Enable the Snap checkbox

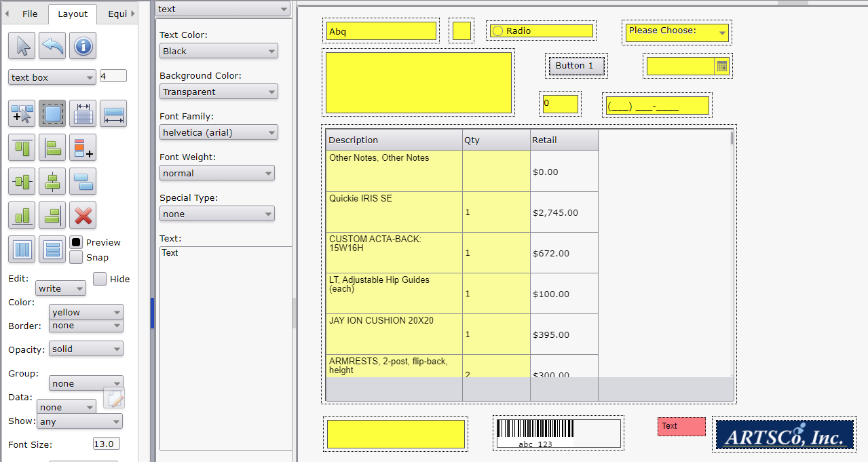76,257
